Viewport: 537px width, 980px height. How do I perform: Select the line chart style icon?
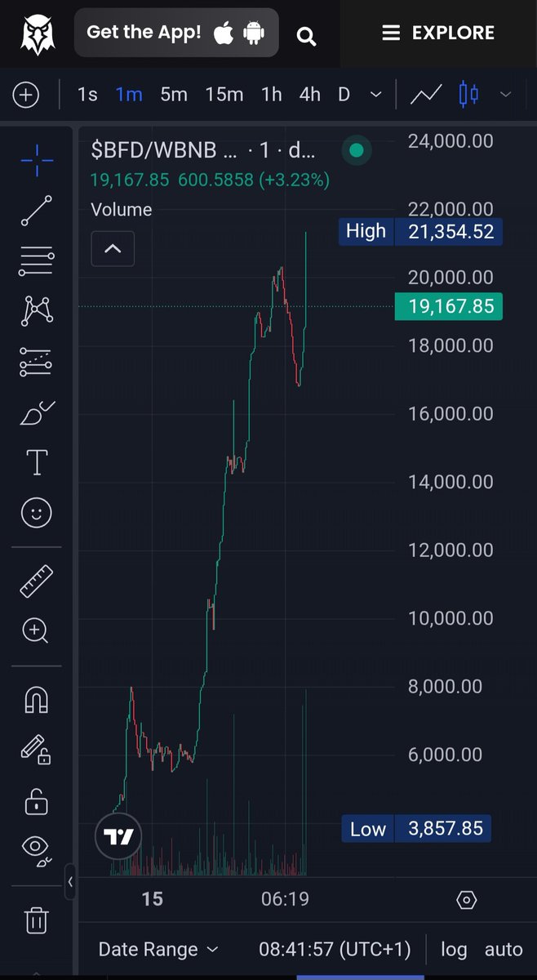[426, 95]
